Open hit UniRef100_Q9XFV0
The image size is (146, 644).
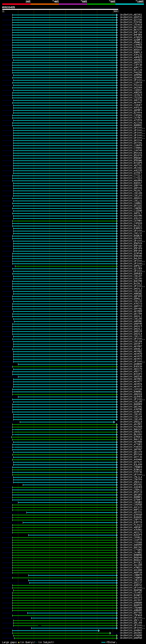(x=131, y=17)
